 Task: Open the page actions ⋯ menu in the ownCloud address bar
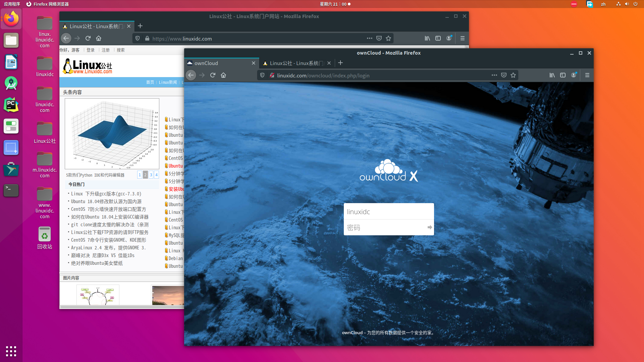click(494, 75)
